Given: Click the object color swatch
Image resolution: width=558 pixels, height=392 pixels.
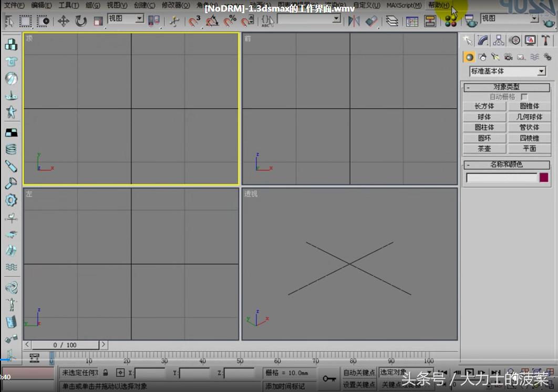Looking at the screenshot, I should coord(544,178).
